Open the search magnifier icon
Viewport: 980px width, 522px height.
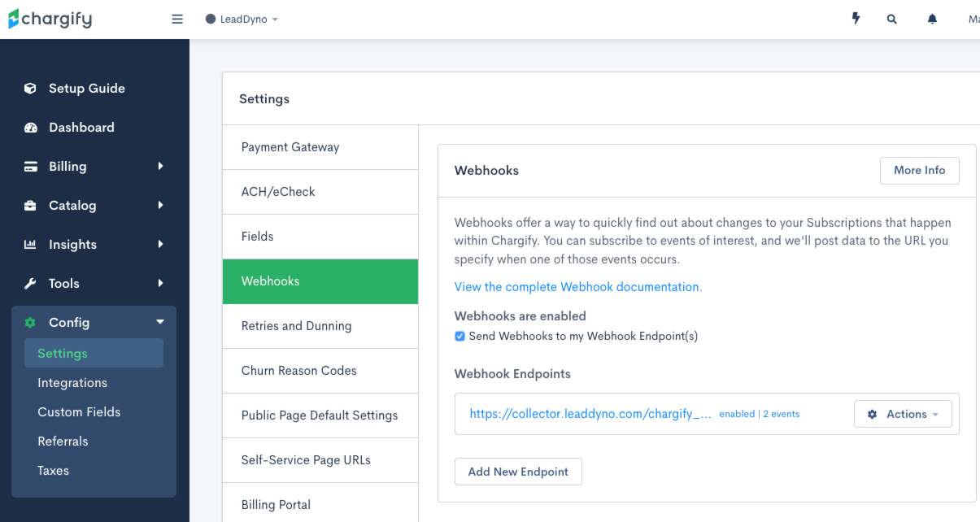click(892, 19)
